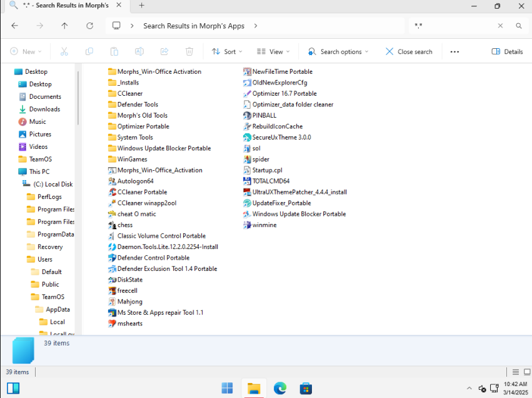Select the SecureUxTheme 3.0.0 icon
The height and width of the screenshot is (398, 532).
click(x=247, y=138)
